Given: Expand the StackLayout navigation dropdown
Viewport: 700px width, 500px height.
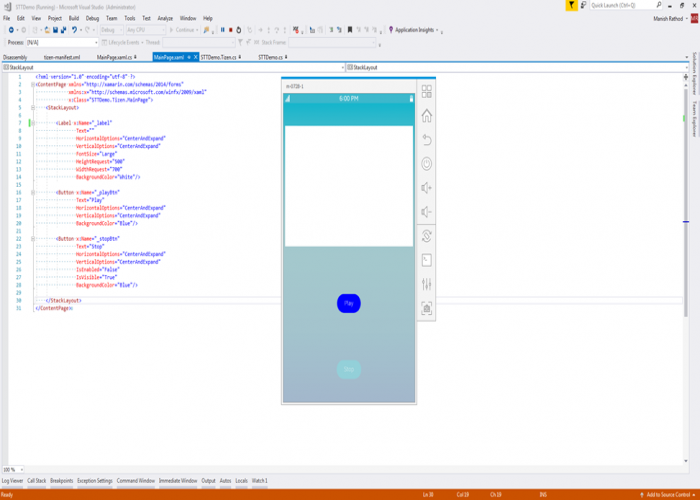Looking at the screenshot, I should pos(340,67).
